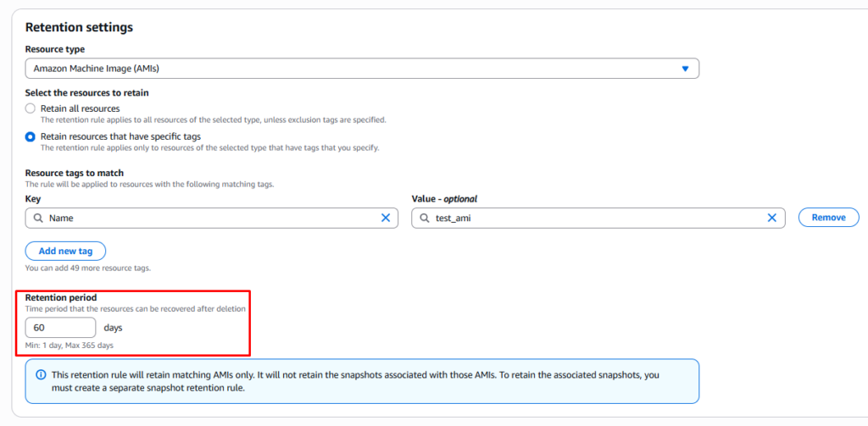This screenshot has width=868, height=426.
Task: Clear the test_ami value using X icon
Action: pos(771,218)
